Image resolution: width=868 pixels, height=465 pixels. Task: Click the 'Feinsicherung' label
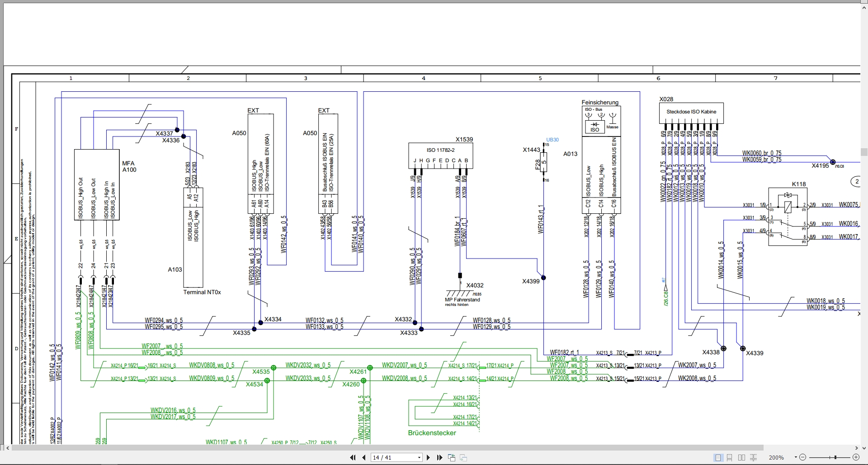coord(600,103)
